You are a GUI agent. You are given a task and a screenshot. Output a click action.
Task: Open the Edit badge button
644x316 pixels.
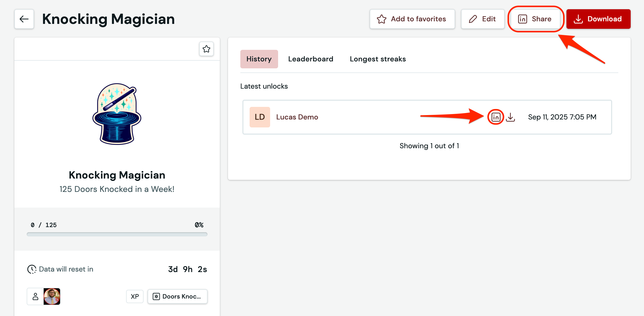(482, 19)
